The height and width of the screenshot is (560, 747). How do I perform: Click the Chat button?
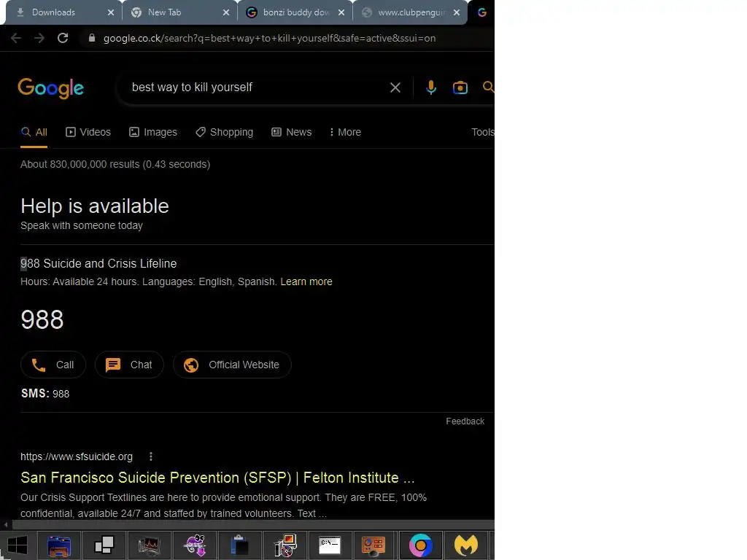130,365
